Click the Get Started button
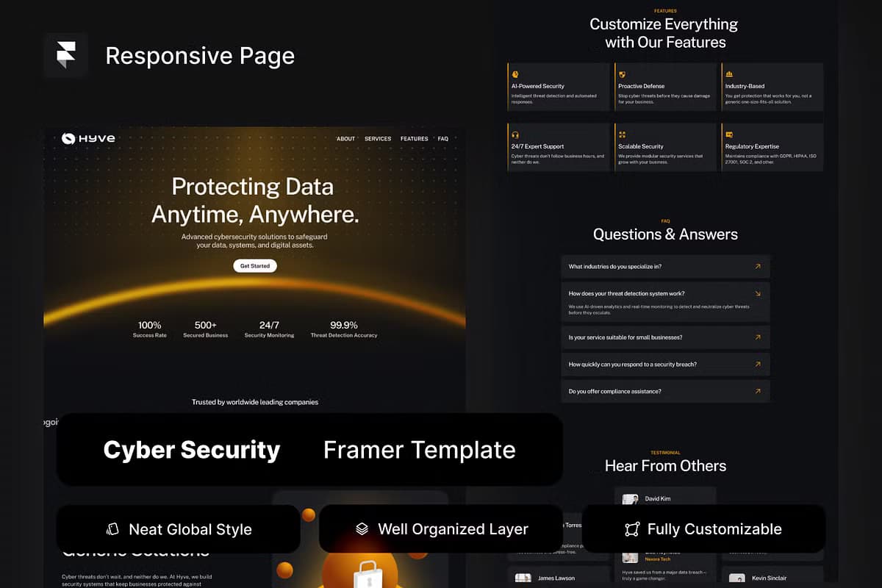This screenshot has height=588, width=882. [x=255, y=266]
